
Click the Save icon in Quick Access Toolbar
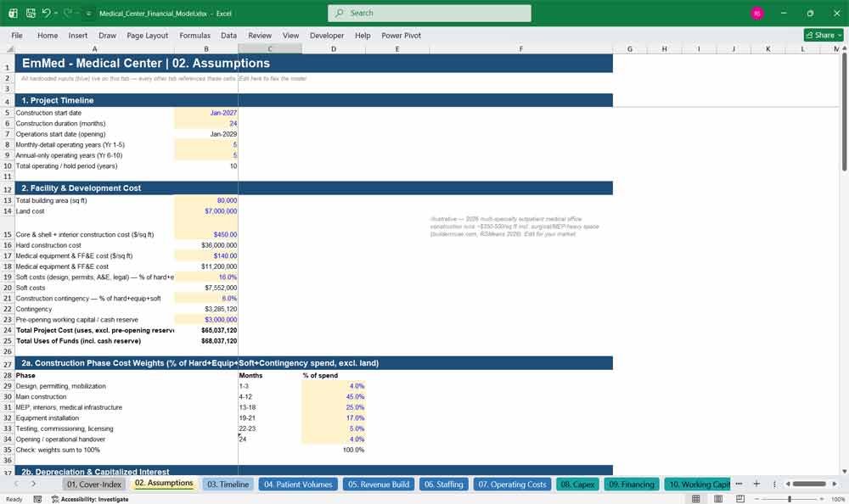click(31, 13)
